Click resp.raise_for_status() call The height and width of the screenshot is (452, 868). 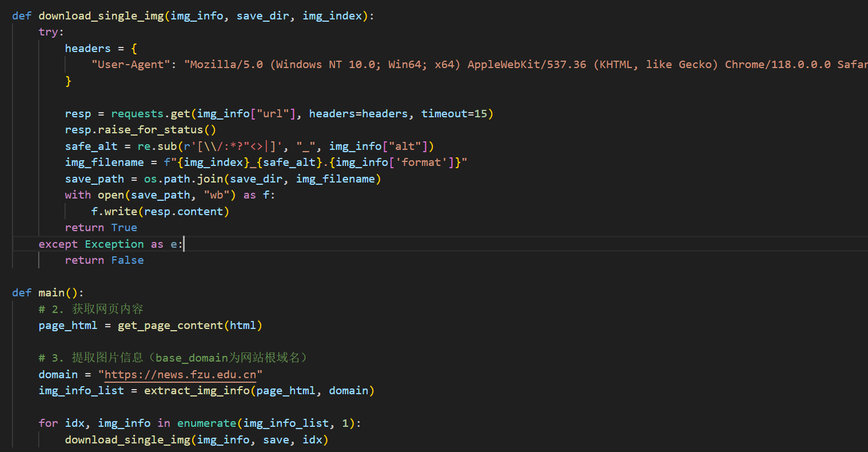pos(141,130)
